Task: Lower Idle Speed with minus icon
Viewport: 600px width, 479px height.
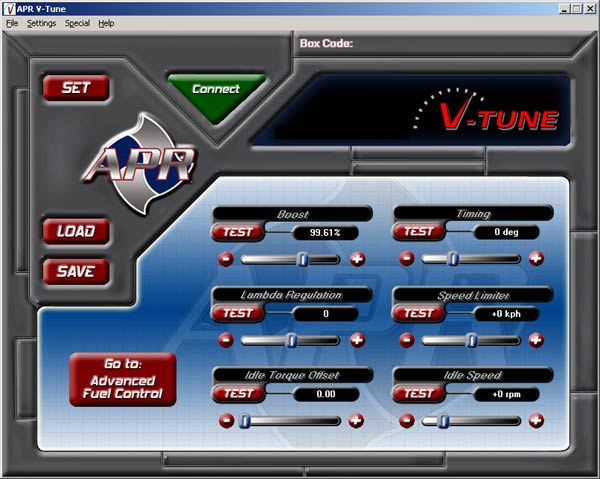Action: (406, 421)
